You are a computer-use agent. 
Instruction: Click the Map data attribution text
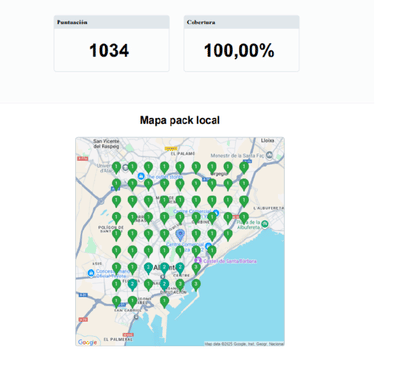(x=244, y=344)
